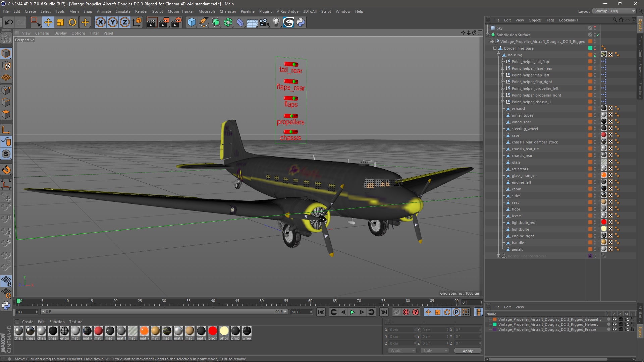Toggle X axis lock icon
Image resolution: width=644 pixels, height=362 pixels.
click(x=100, y=22)
